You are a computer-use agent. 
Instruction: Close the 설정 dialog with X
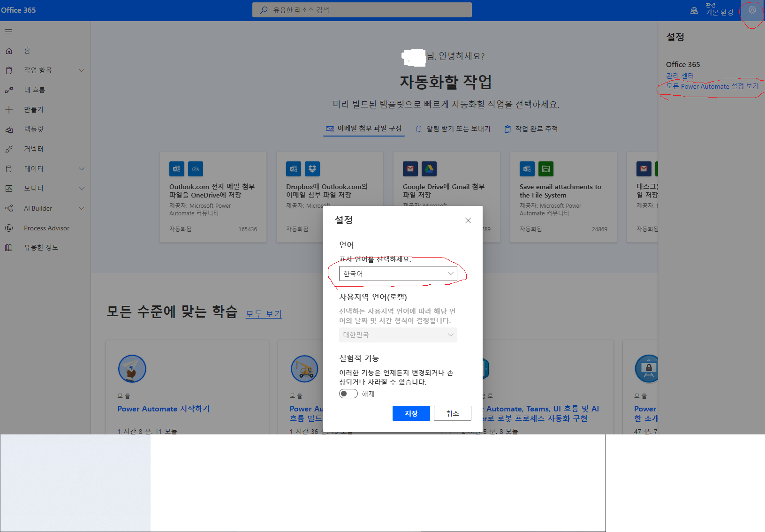[x=468, y=220]
